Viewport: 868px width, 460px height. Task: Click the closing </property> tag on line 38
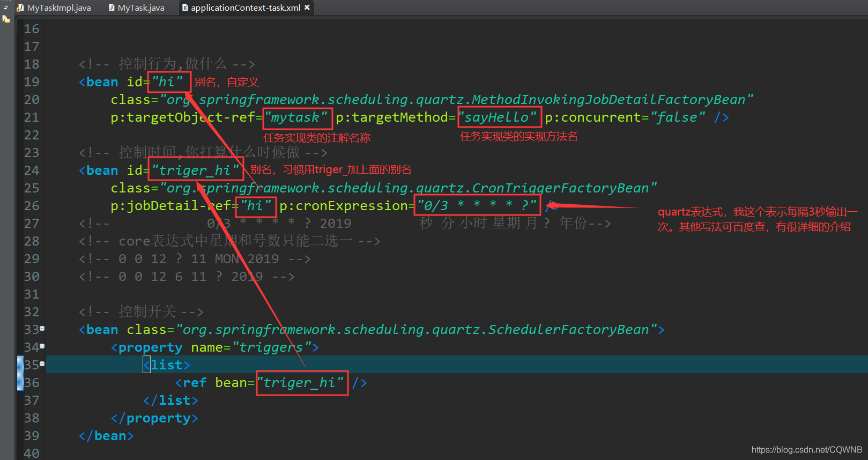[154, 418]
